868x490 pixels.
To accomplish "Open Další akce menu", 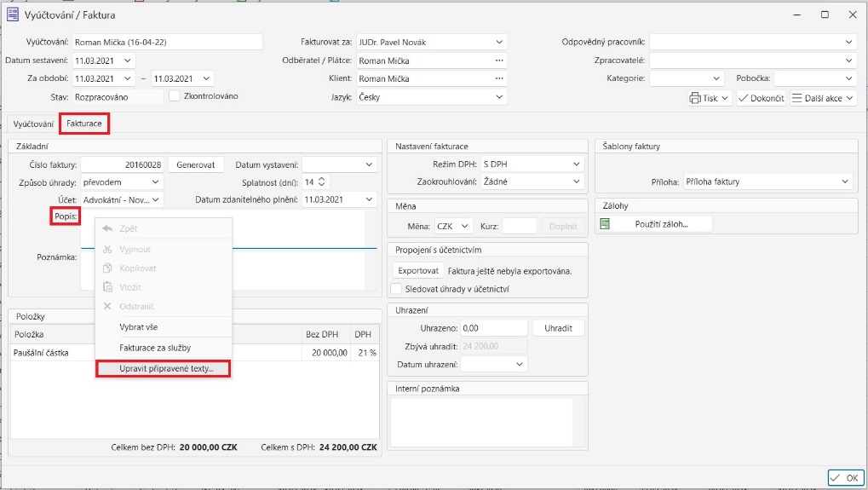I will point(822,98).
